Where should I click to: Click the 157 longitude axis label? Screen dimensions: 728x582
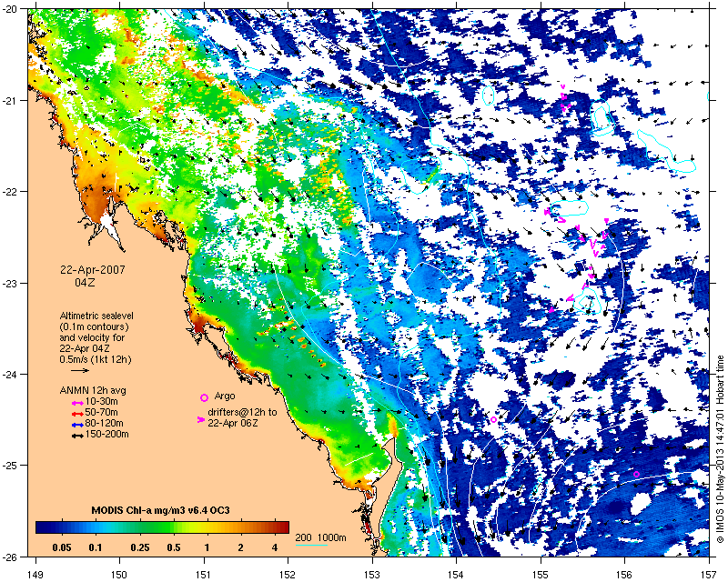coord(709,575)
